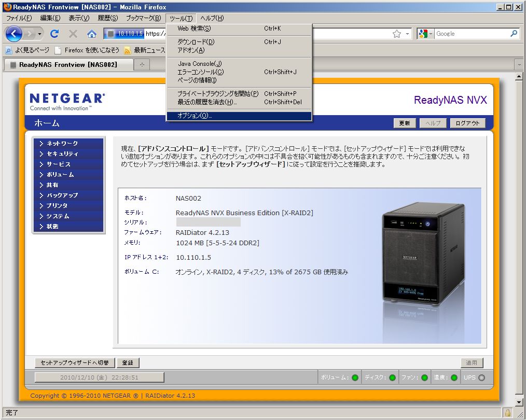
Task: Open the URL bar history dropdown arrow
Action: [x=407, y=34]
